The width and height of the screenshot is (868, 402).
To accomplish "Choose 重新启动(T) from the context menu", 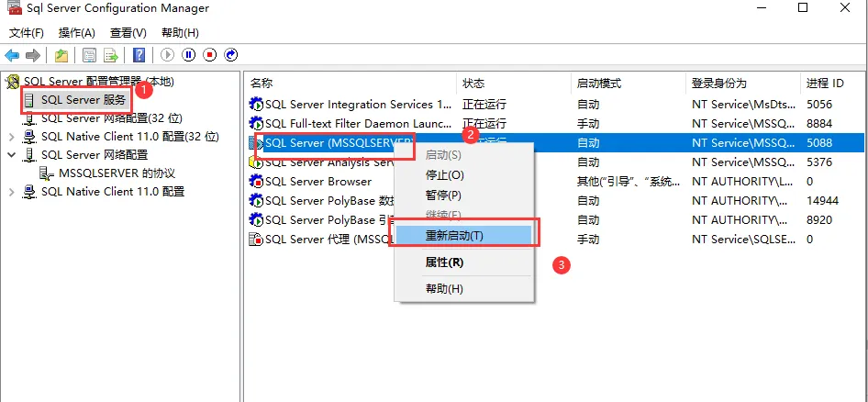I will pyautogui.click(x=454, y=235).
